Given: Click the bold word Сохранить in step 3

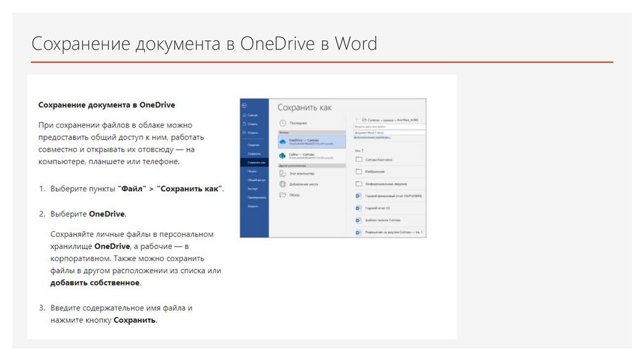Looking at the screenshot, I should (x=135, y=320).
